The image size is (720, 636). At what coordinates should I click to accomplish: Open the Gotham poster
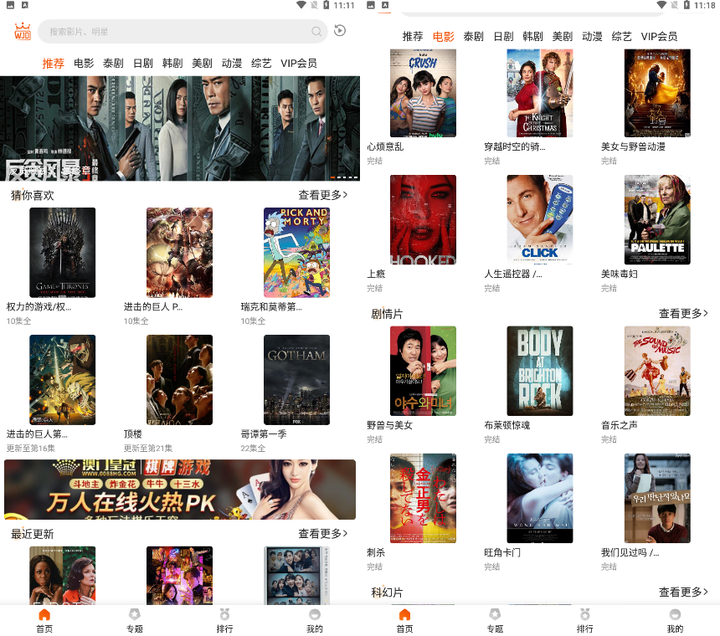pyautogui.click(x=297, y=380)
